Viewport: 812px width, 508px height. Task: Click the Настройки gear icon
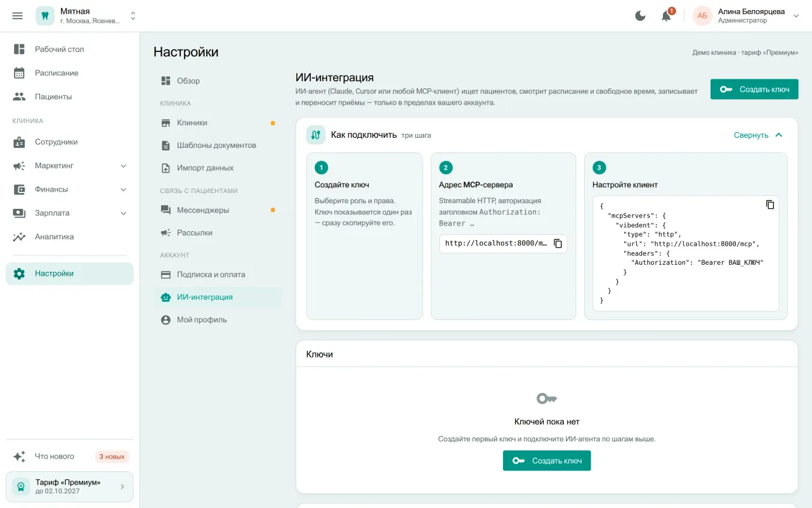20,274
